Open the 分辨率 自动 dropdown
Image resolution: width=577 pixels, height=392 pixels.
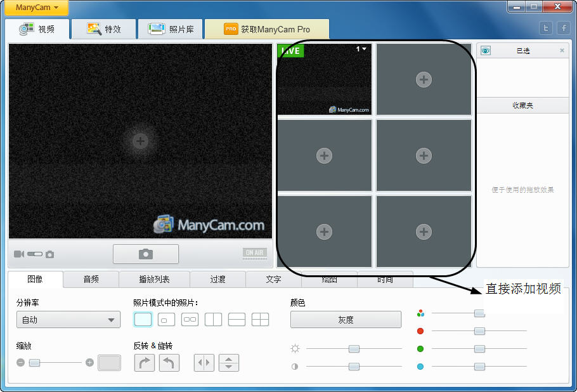pyautogui.click(x=68, y=320)
